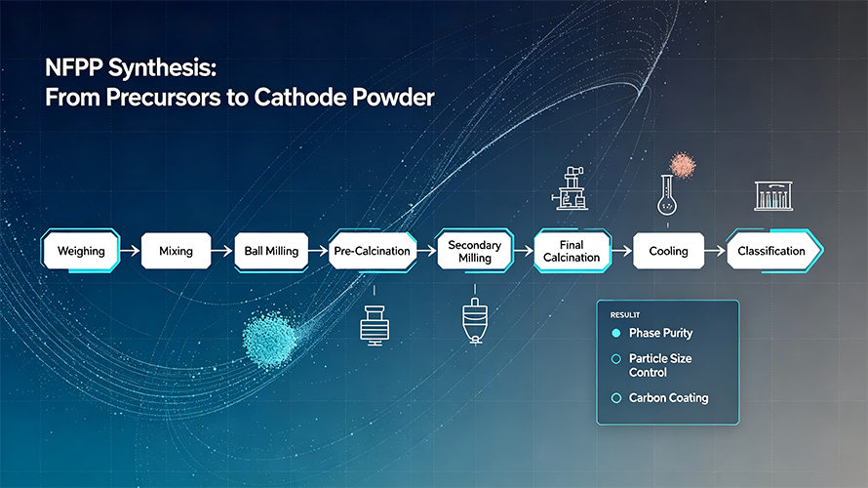Click the furnace icon below Pre-Calcination

pyautogui.click(x=375, y=326)
